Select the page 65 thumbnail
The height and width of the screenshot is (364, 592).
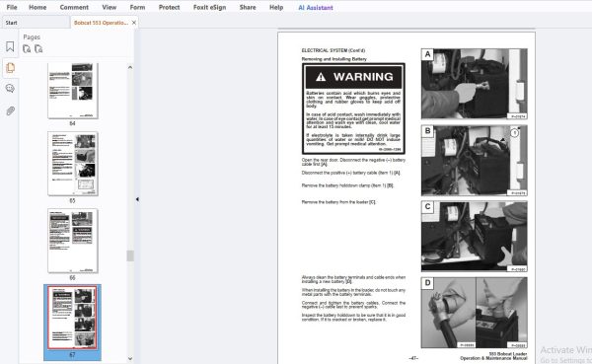point(72,164)
